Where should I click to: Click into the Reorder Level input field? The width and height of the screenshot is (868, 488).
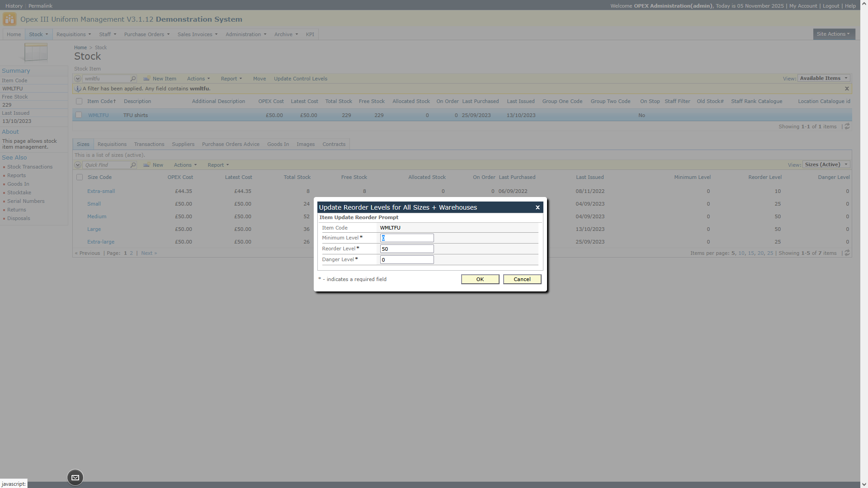coord(406,249)
